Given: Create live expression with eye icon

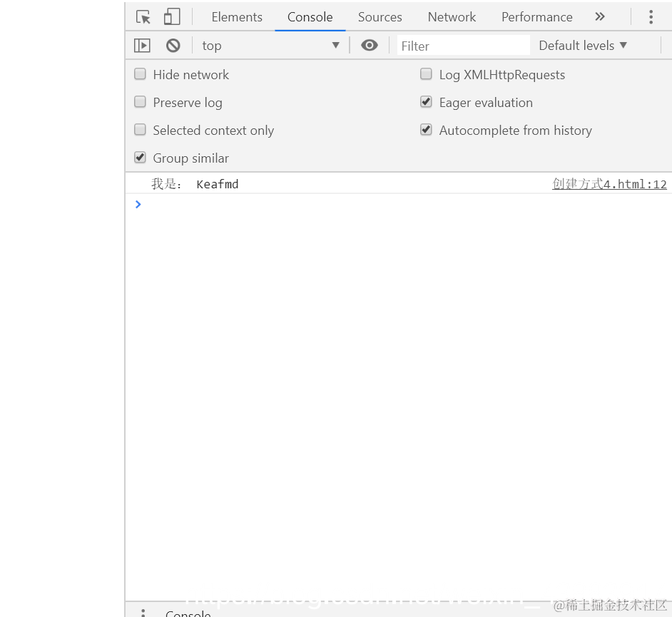Looking at the screenshot, I should point(370,45).
